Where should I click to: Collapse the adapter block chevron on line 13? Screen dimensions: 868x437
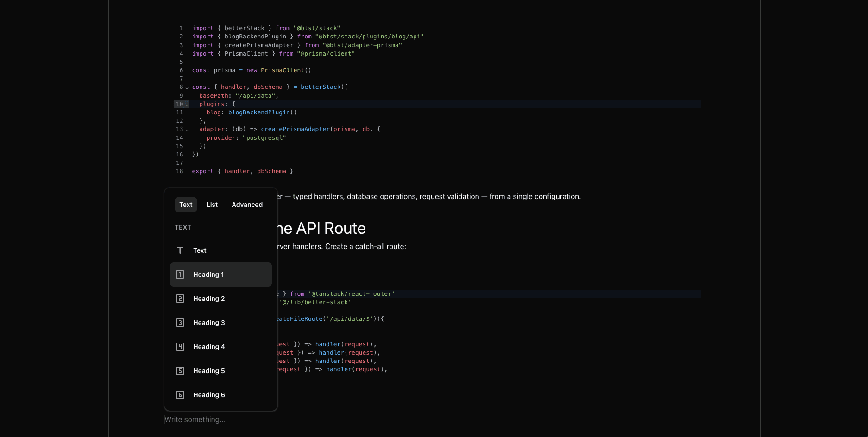point(187,130)
